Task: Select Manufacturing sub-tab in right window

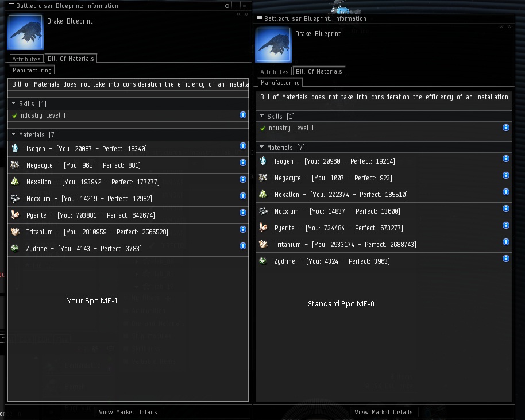Action: [x=280, y=83]
